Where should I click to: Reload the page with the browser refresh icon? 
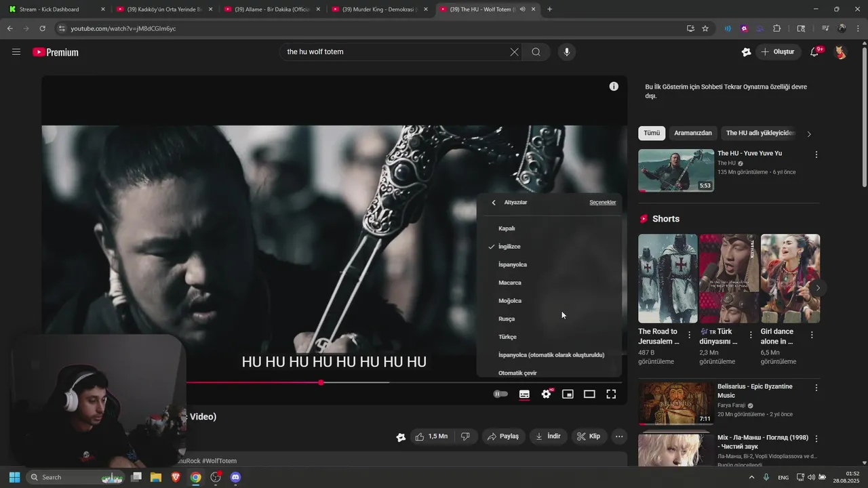click(42, 28)
